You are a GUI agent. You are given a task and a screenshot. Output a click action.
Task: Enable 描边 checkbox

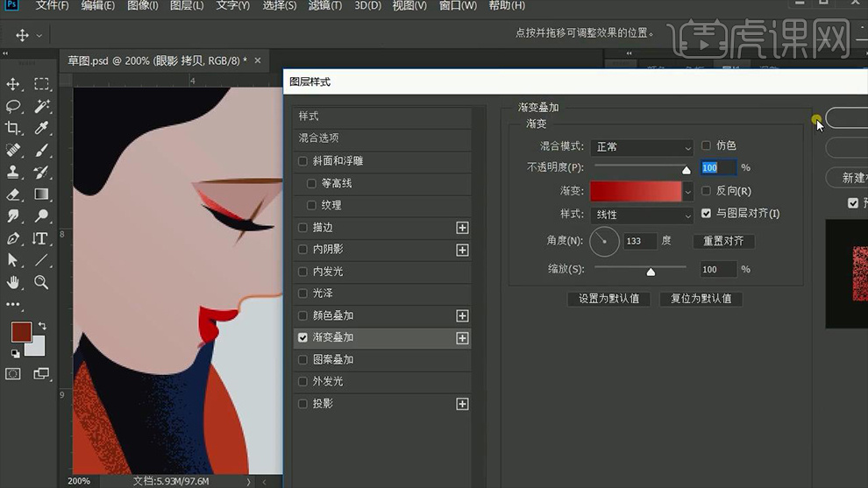pyautogui.click(x=302, y=228)
